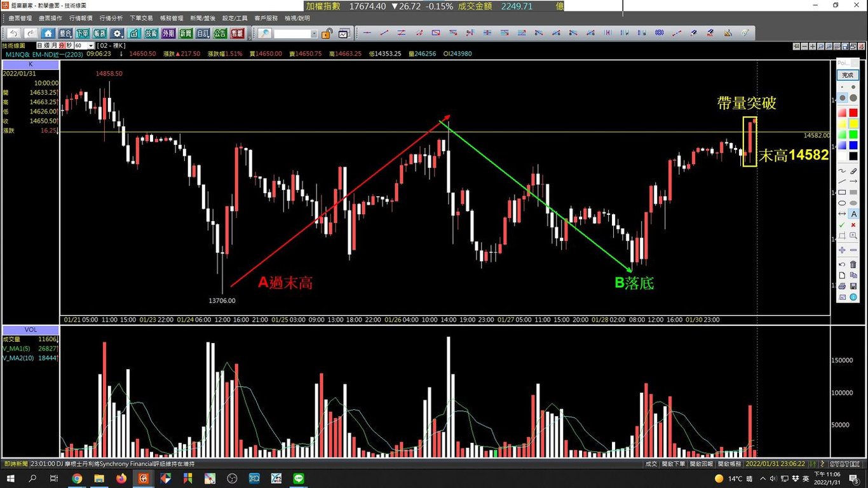
Task: Click the redo arrow toolbar button
Action: pyautogui.click(x=31, y=33)
